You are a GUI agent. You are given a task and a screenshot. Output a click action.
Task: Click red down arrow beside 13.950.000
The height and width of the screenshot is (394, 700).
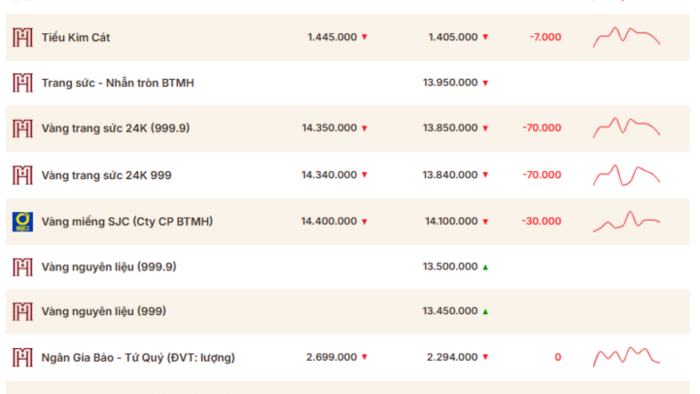click(x=485, y=83)
